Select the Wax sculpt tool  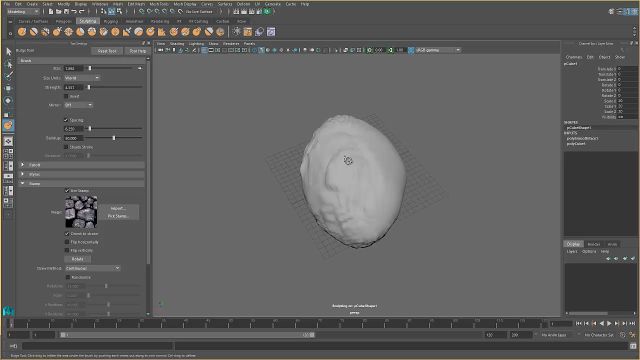[139, 32]
